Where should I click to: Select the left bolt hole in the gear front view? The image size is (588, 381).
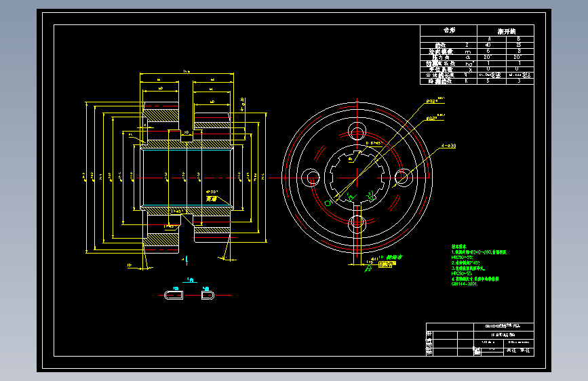[311, 178]
